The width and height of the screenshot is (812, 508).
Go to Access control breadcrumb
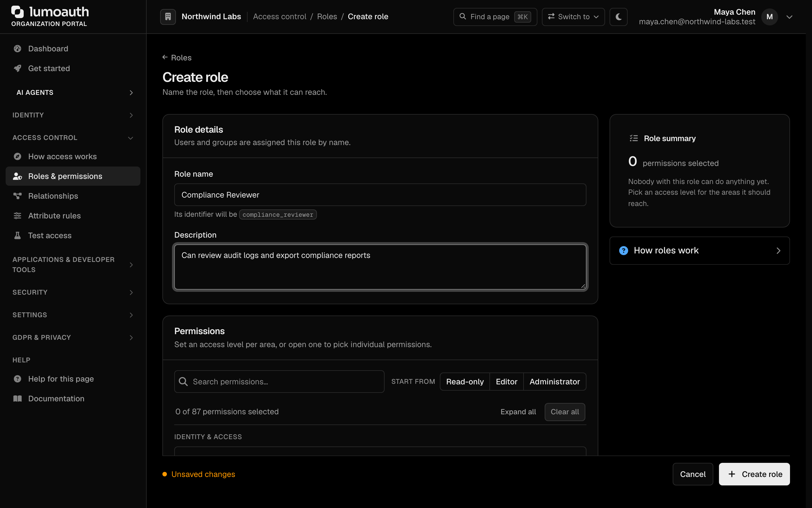pyautogui.click(x=279, y=16)
